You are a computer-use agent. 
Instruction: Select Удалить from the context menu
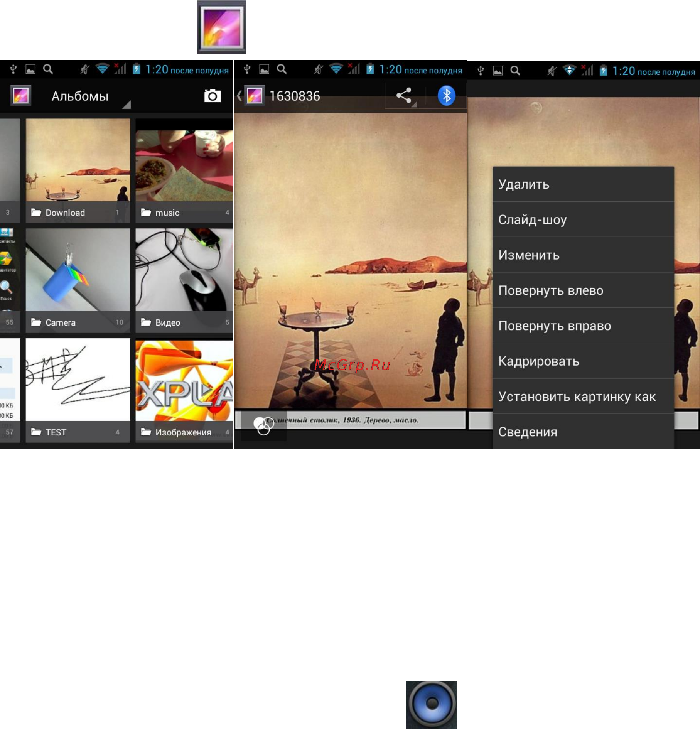(583, 184)
